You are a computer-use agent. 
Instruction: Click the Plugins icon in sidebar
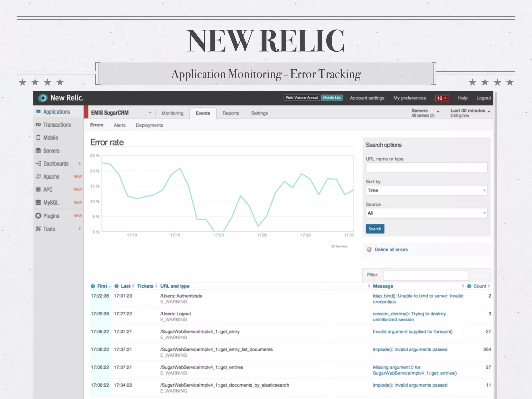(x=38, y=216)
